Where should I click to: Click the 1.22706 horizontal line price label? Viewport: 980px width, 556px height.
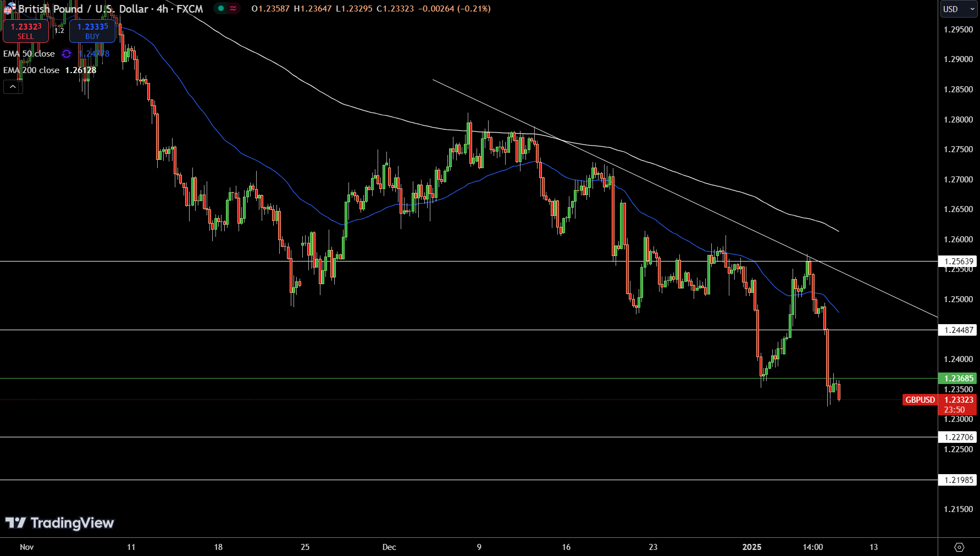tap(959, 437)
